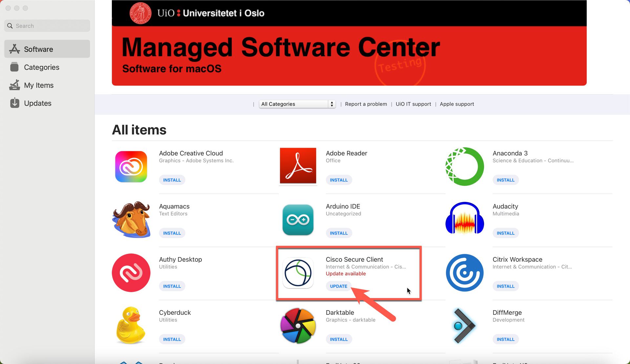Install Arduino IDE
The width and height of the screenshot is (630, 364).
point(339,233)
